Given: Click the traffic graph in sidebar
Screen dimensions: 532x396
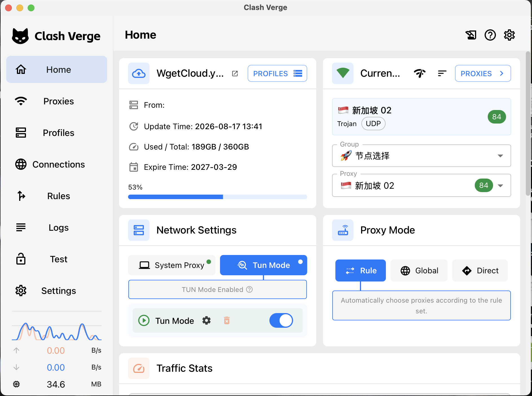Looking at the screenshot, I should pyautogui.click(x=57, y=331).
